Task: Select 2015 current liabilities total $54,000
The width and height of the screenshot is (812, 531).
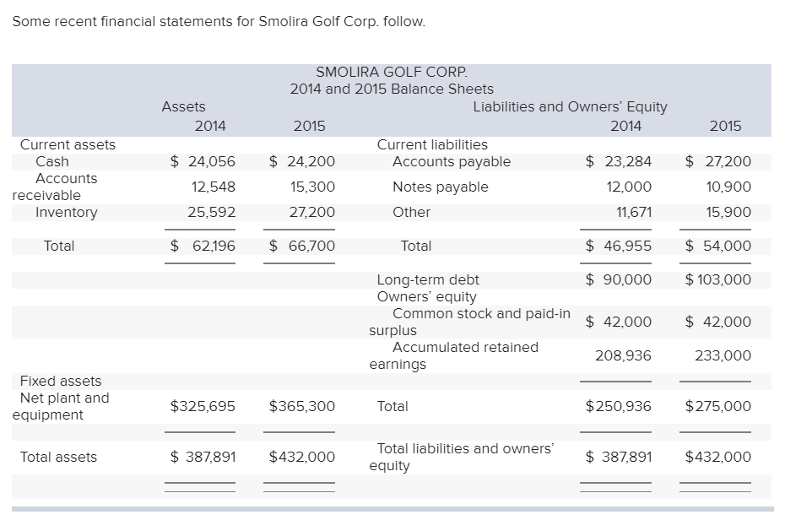Action: 717,246
